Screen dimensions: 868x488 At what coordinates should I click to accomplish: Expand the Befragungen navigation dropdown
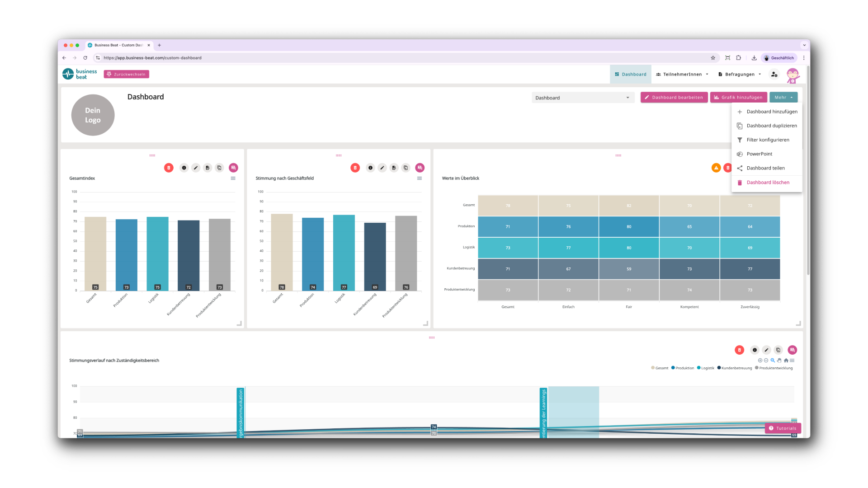click(740, 75)
